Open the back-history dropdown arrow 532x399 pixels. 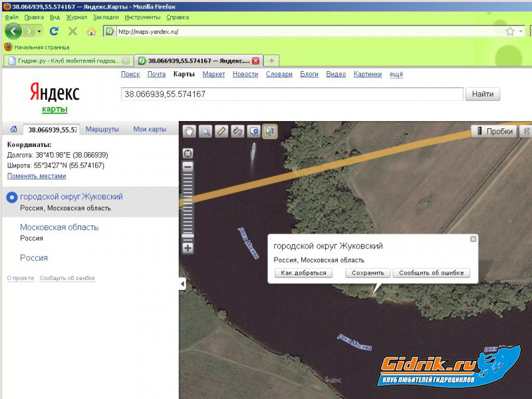click(x=40, y=31)
